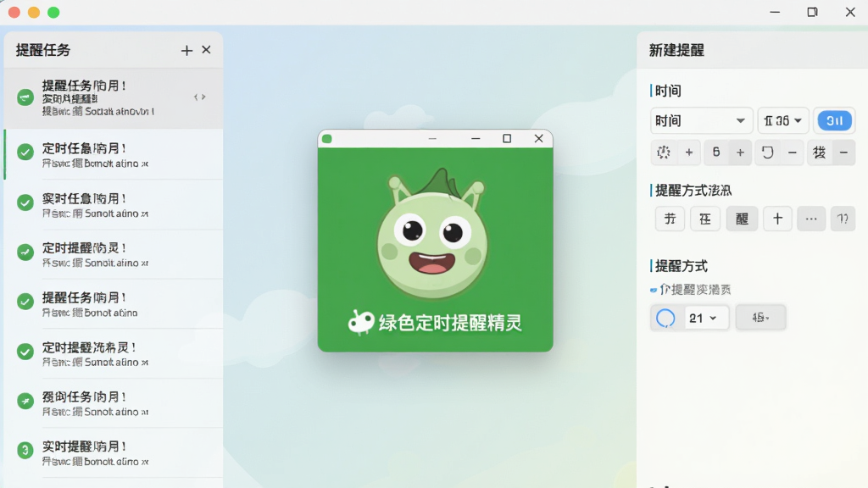Click the 新建提醒 panel header
This screenshot has width=868, height=488.
[x=752, y=50]
